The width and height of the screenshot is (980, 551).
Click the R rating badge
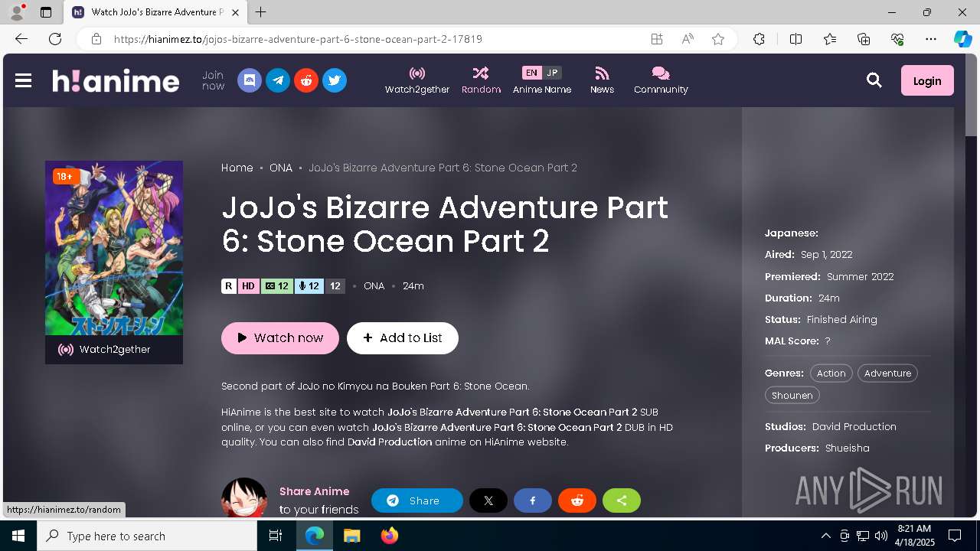tap(229, 286)
